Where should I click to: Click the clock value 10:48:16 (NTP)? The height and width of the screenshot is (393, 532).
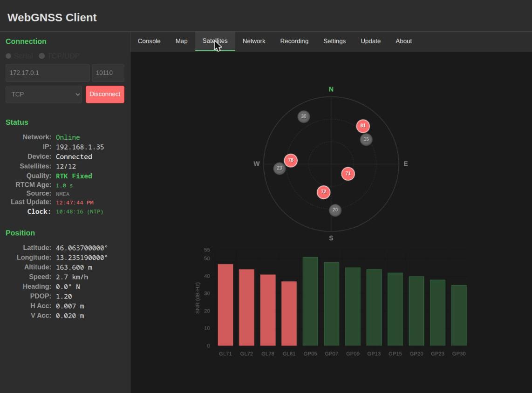[x=80, y=211]
